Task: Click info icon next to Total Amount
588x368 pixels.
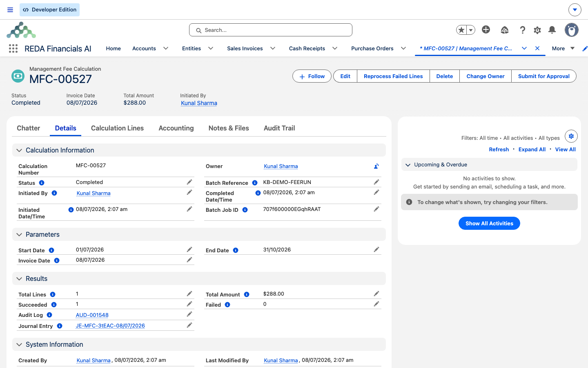Action: [x=247, y=294]
